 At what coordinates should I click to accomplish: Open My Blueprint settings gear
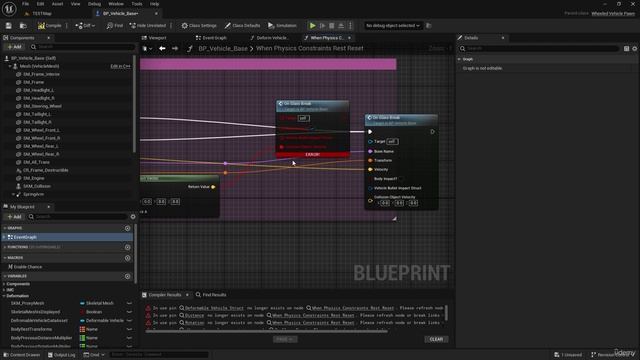point(133,217)
